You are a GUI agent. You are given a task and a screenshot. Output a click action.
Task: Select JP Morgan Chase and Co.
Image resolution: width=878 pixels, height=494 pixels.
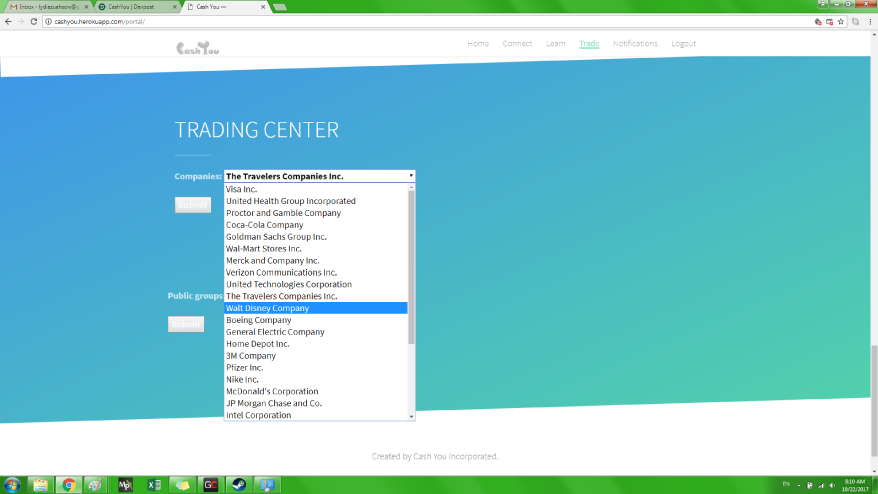coord(316,403)
